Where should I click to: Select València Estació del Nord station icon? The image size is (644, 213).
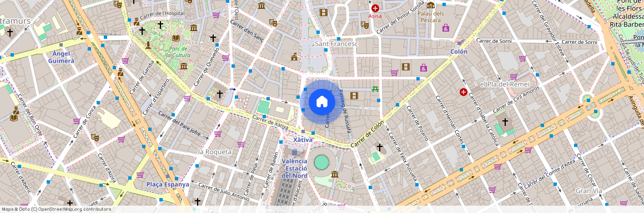pyautogui.click(x=294, y=152)
